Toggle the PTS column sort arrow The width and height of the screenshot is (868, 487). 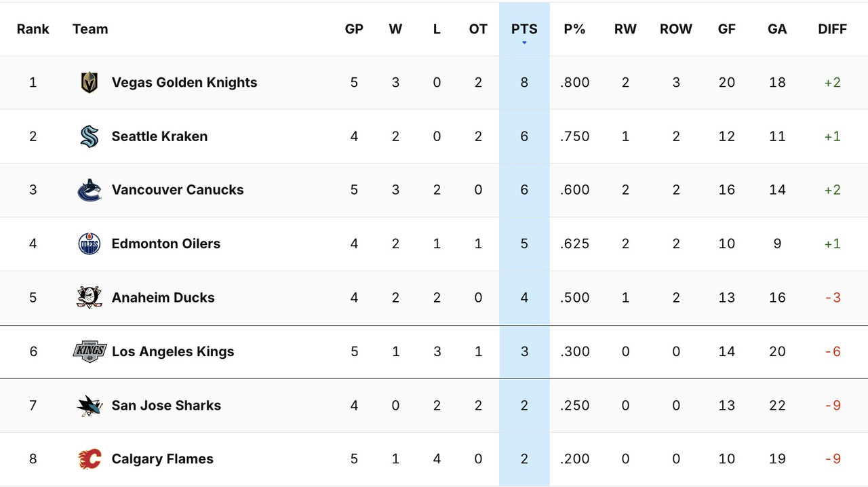(x=524, y=43)
